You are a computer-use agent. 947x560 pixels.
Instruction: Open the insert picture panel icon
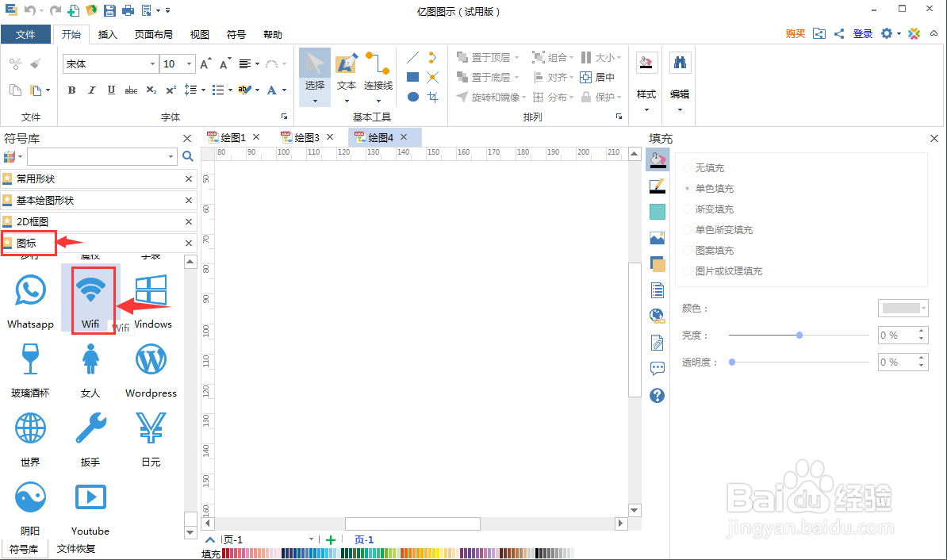(657, 238)
